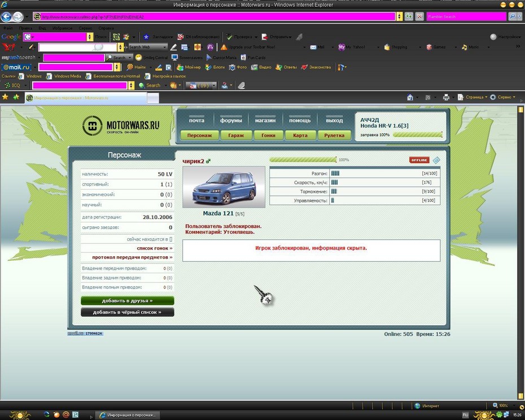Click the browser Back button
The height and width of the screenshot is (420, 525).
[6, 16]
